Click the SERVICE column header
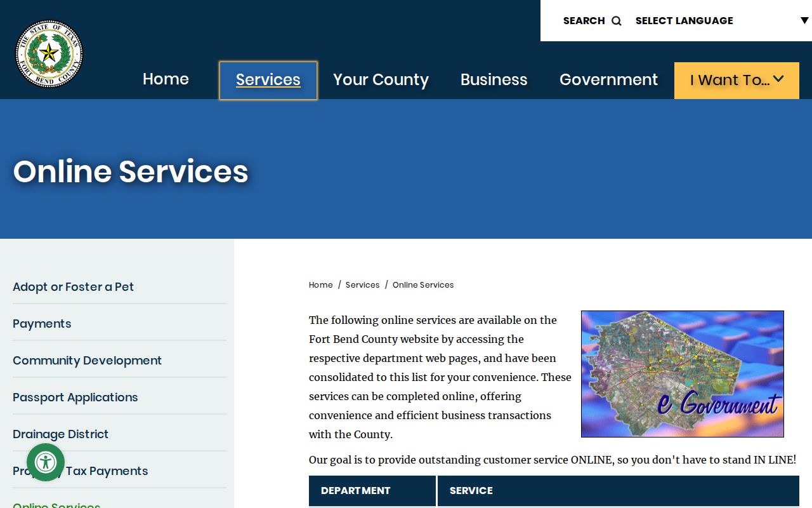 [x=619, y=491]
